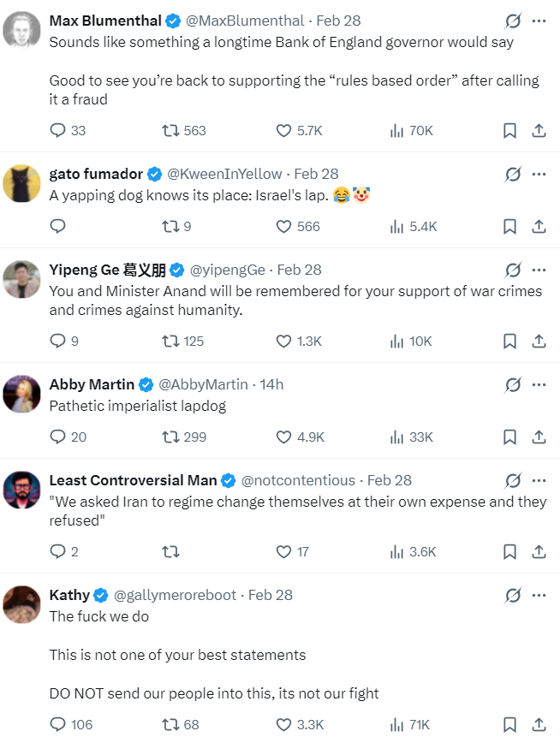Click Feb 28 timestamp on Yipeng Ge's tweet

[x=299, y=270]
